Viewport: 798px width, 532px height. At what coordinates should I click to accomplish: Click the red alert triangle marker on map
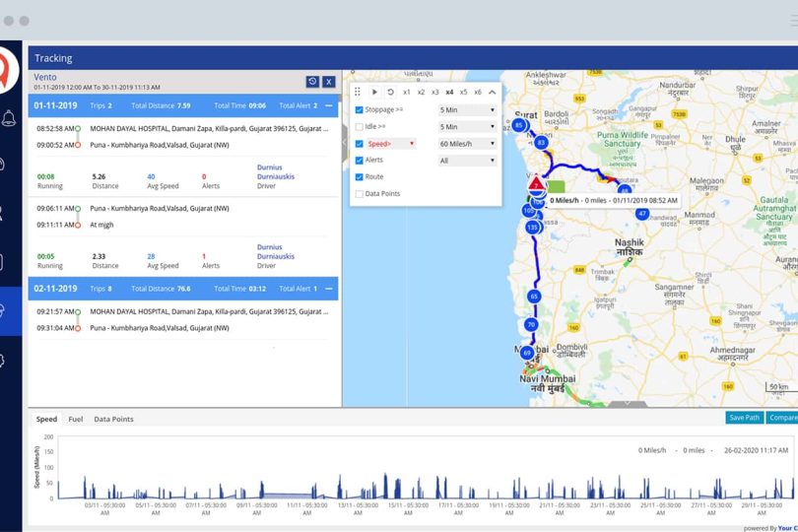[534, 184]
